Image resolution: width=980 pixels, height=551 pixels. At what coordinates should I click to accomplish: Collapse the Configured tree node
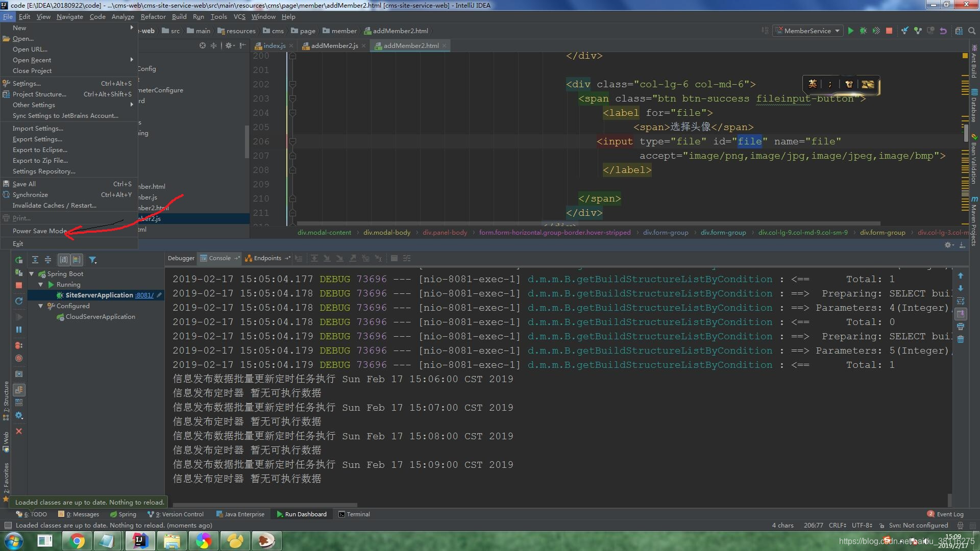(41, 306)
